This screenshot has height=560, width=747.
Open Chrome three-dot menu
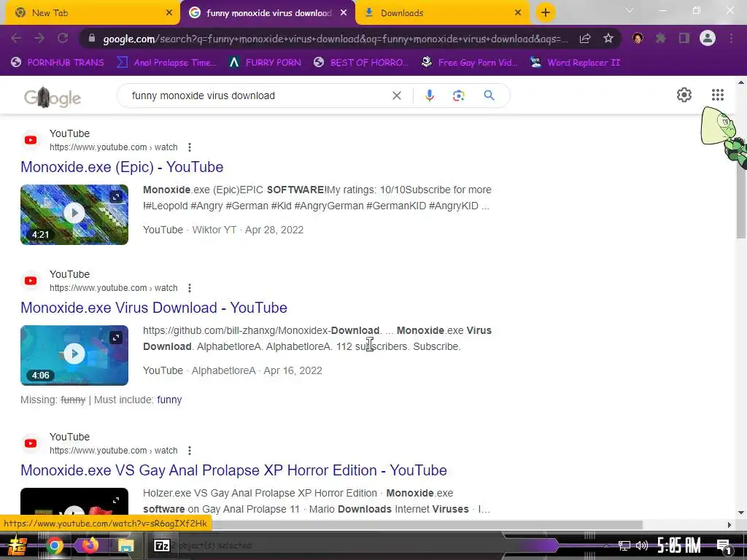tap(731, 38)
